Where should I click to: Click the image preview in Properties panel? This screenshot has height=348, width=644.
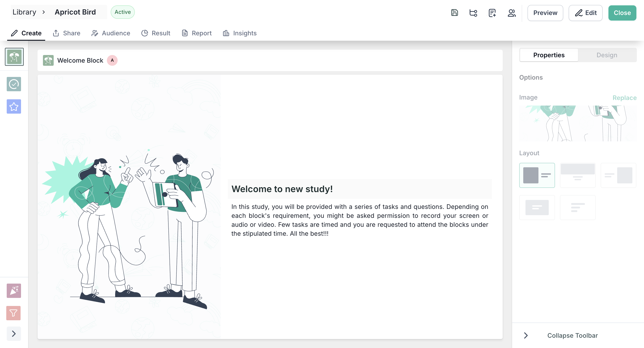(x=578, y=123)
